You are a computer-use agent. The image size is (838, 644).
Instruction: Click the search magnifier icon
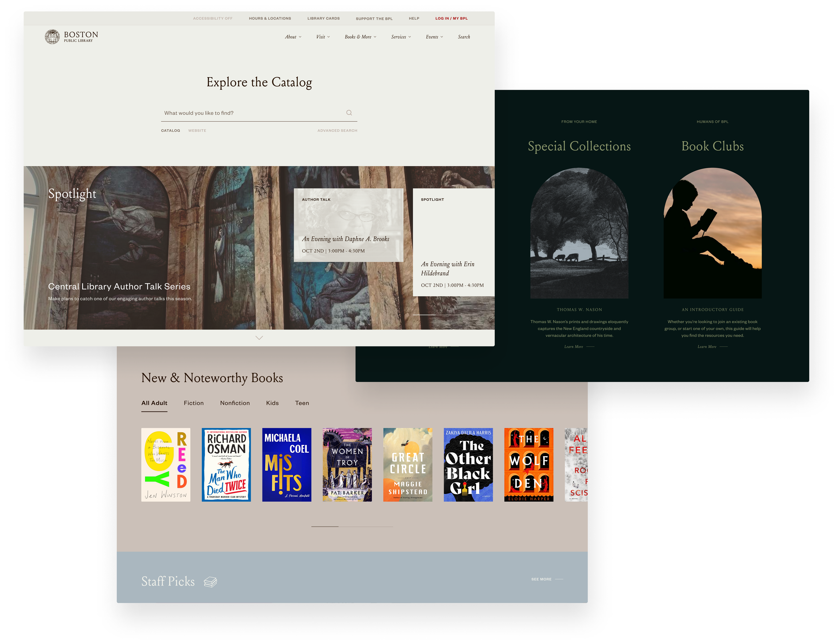349,113
